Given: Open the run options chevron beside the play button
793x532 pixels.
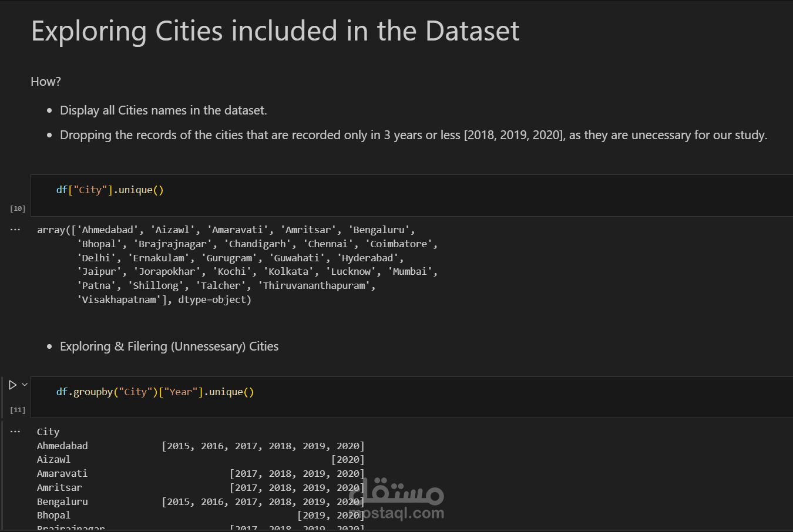Looking at the screenshot, I should tap(25, 385).
